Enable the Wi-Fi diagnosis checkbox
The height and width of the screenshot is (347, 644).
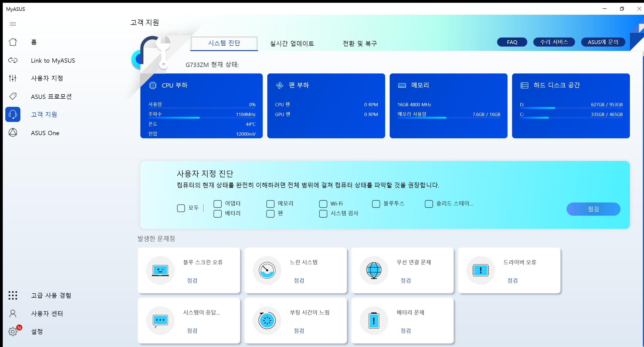pyautogui.click(x=323, y=204)
